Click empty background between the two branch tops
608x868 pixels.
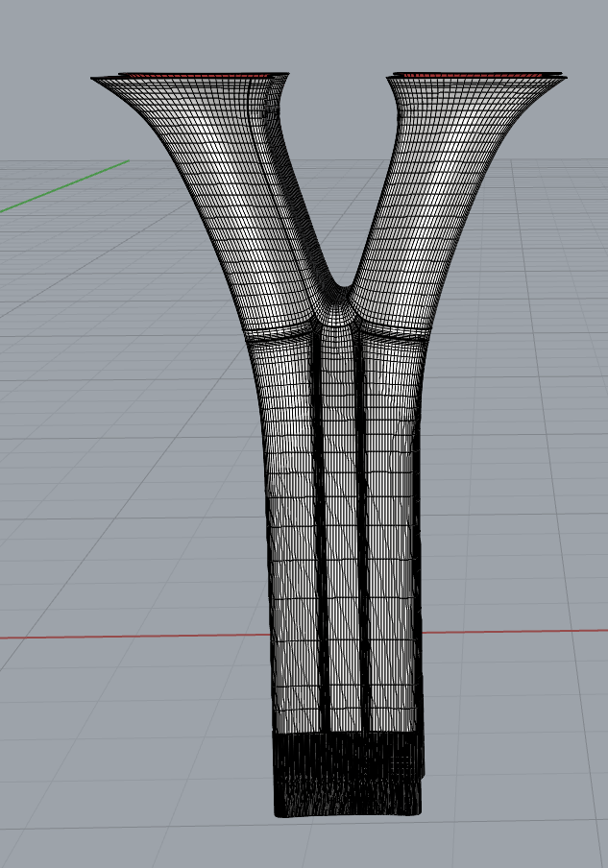coord(336,144)
